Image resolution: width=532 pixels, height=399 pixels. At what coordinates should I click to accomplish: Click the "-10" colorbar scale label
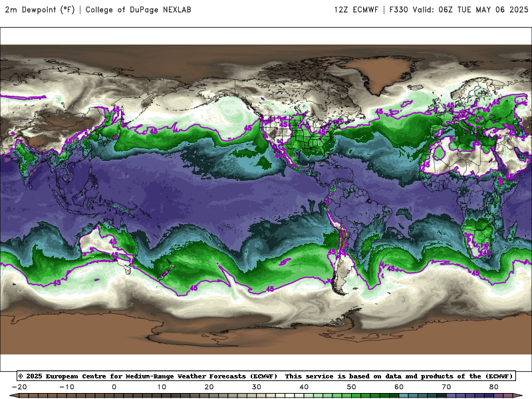click(x=67, y=387)
